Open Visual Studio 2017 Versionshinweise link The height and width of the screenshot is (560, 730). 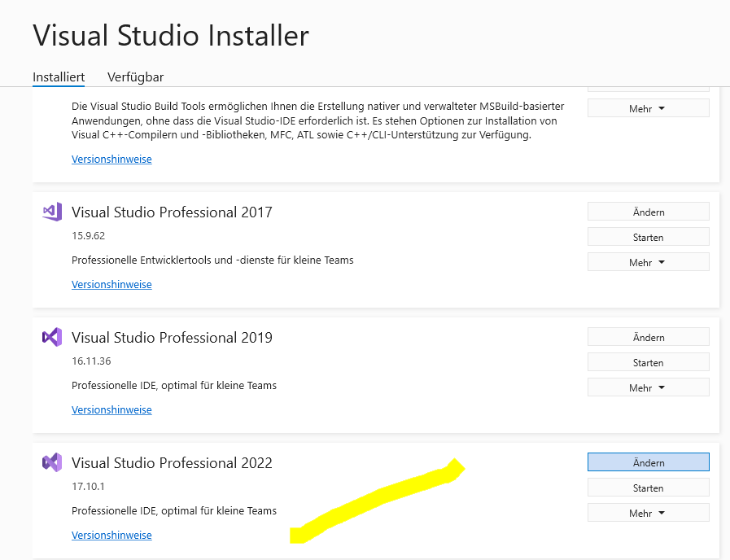tap(111, 284)
